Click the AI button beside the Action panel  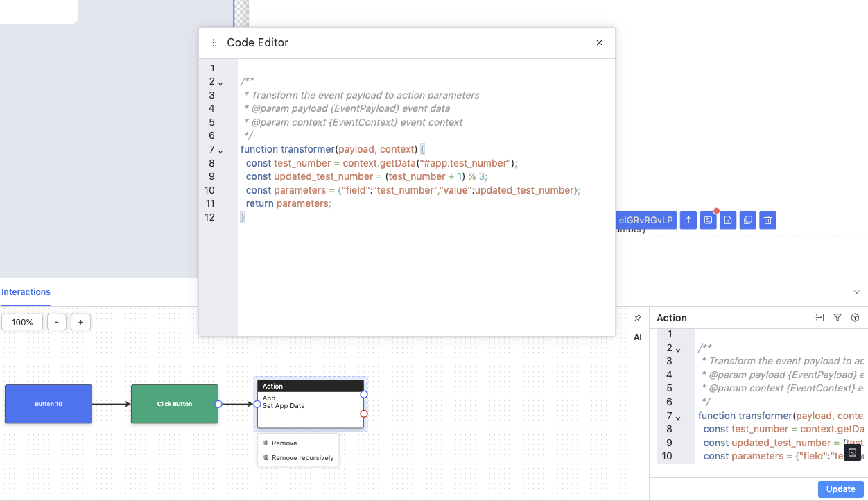638,338
